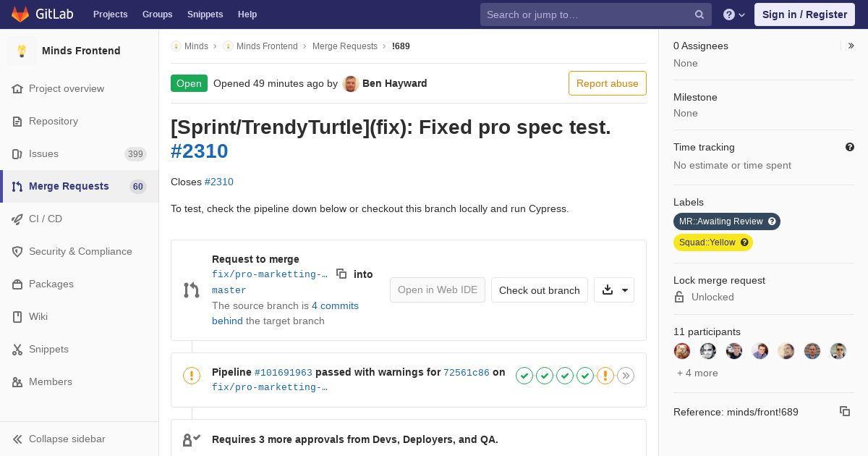Click the first passed pipeline stage icon

tap(524, 375)
